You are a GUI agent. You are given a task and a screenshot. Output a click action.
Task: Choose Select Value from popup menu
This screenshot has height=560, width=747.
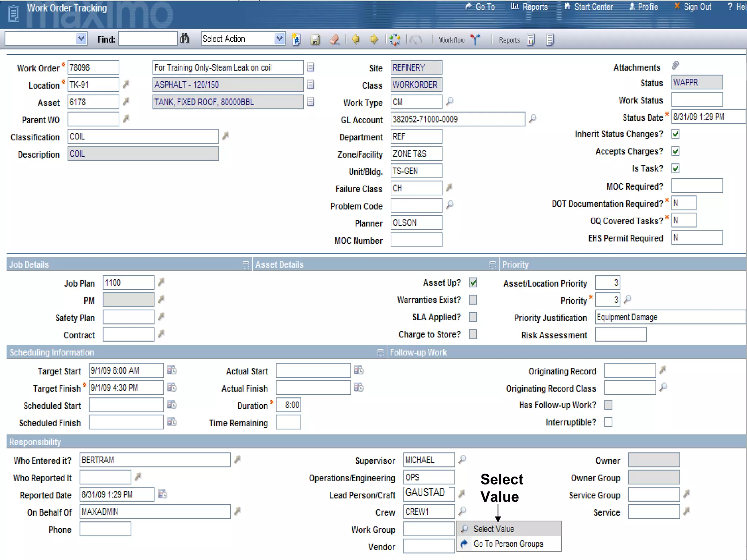click(x=494, y=529)
